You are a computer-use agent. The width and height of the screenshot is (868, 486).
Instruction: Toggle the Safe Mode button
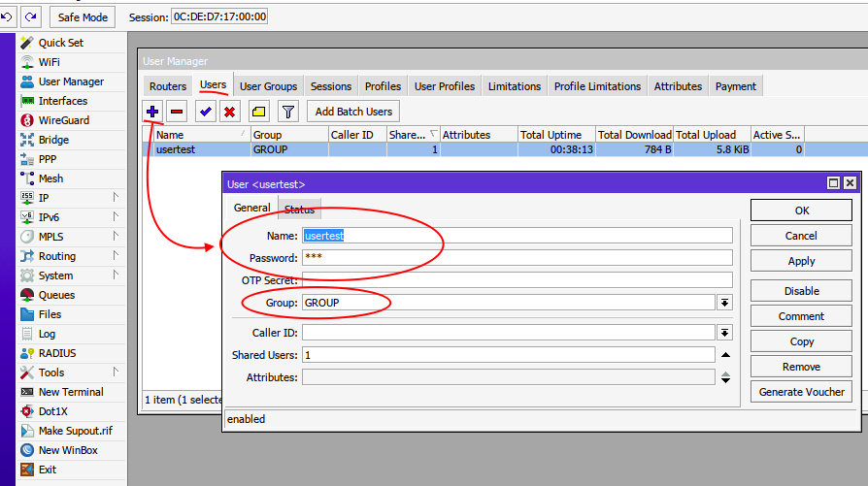click(x=83, y=17)
